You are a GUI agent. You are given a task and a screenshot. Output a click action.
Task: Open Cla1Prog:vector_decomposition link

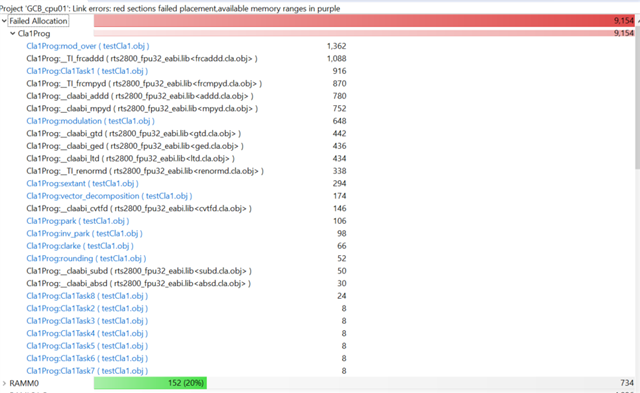[109, 196]
